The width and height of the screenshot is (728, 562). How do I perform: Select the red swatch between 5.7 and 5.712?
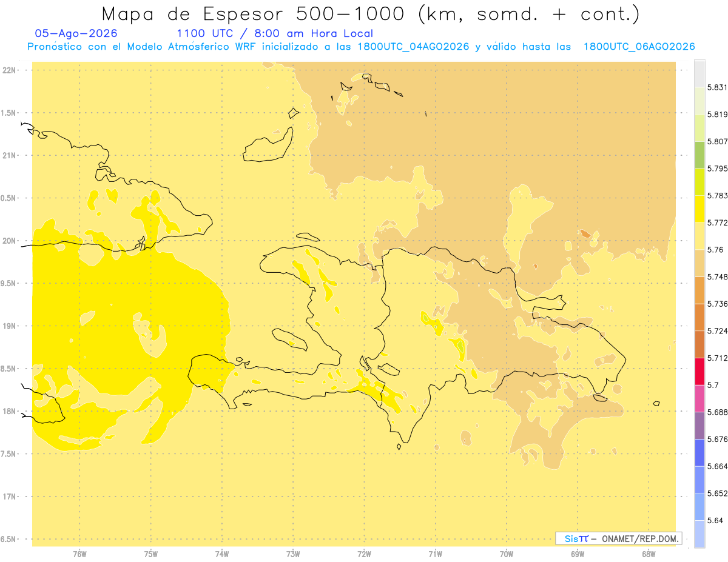(x=699, y=371)
